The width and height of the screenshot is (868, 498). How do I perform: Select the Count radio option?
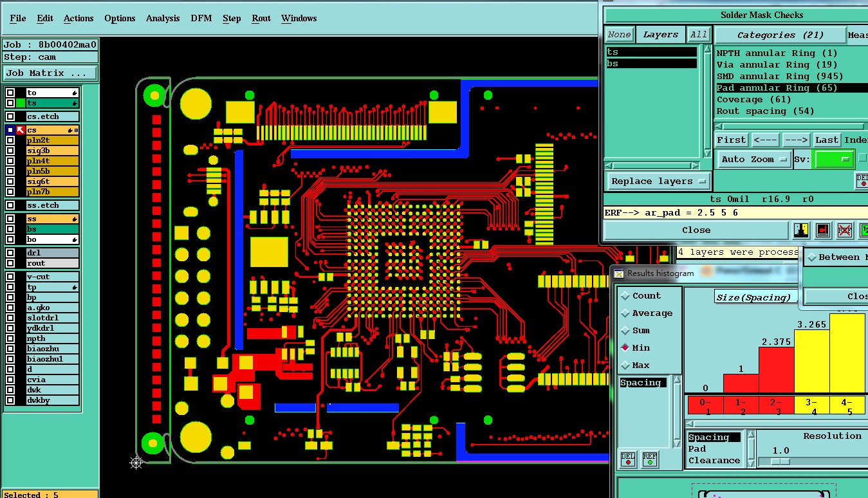click(625, 296)
